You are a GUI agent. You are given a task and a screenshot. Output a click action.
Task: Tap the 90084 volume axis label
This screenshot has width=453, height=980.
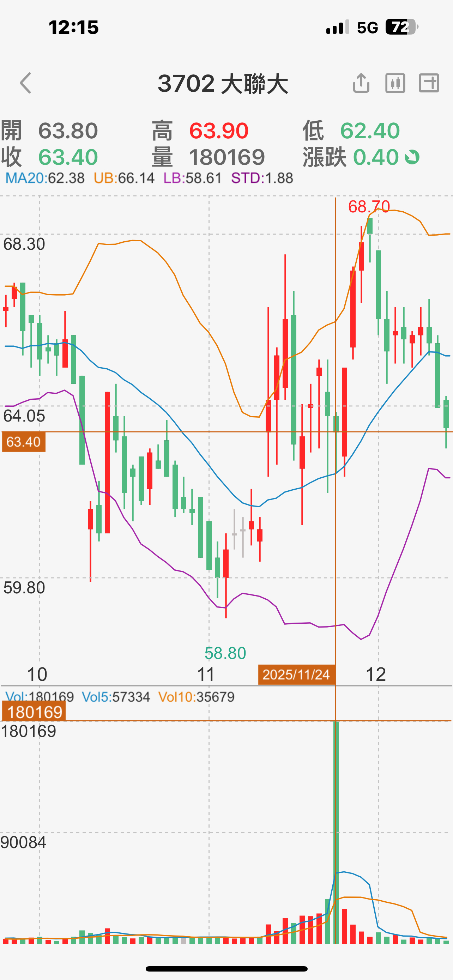(23, 842)
